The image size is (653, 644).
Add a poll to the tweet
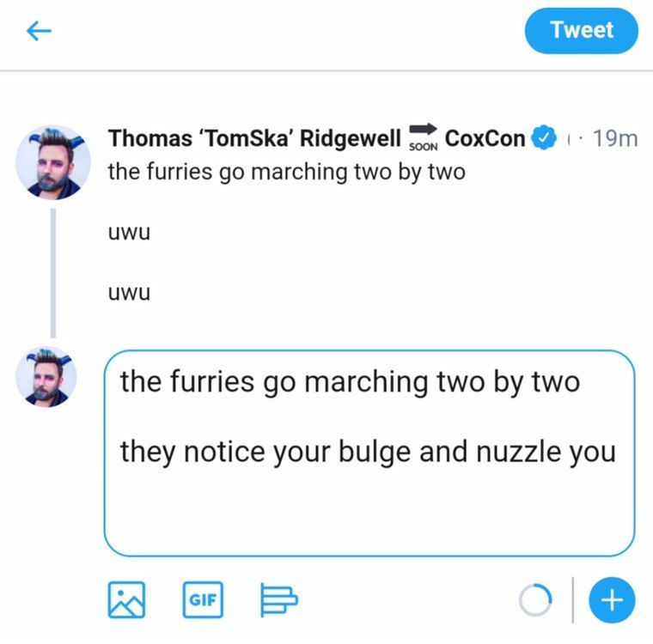pyautogui.click(x=278, y=598)
